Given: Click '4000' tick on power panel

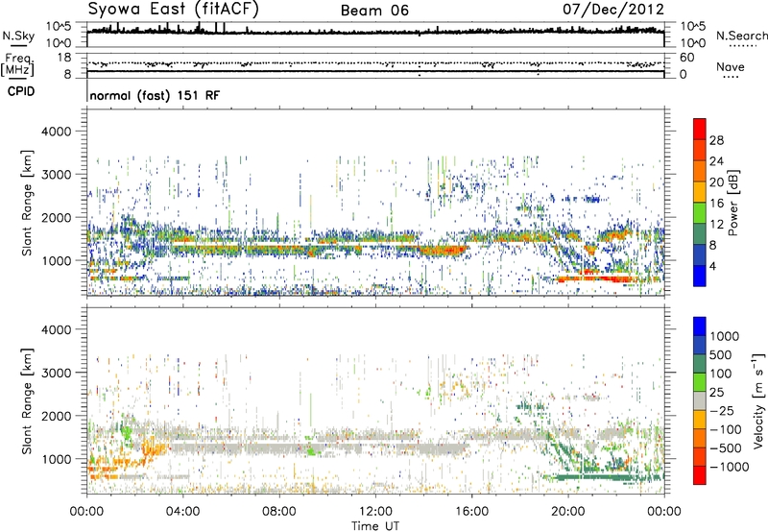Looking at the screenshot, I should [57, 132].
